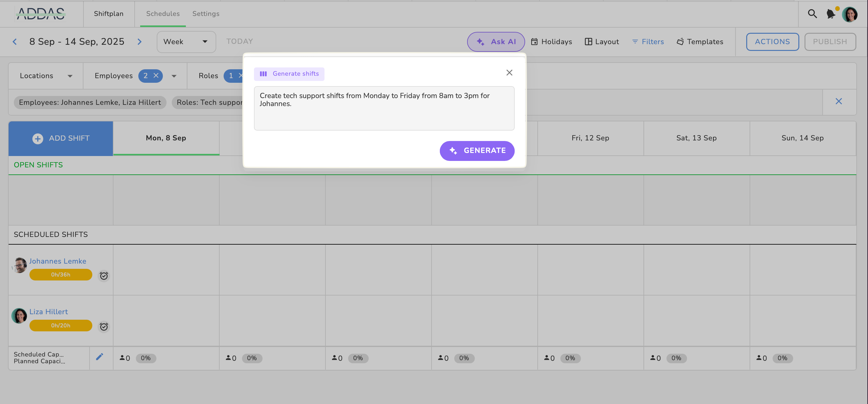
Task: Open the Week view dropdown
Action: click(x=186, y=42)
